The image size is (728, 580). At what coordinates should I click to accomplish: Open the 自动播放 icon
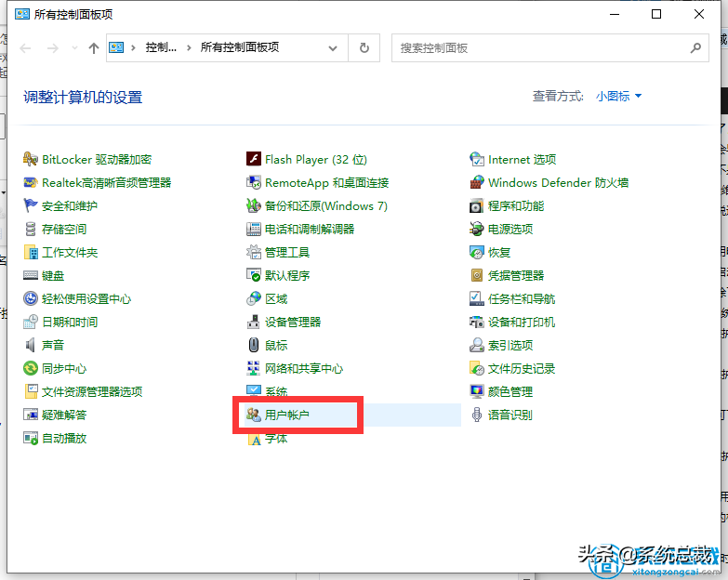click(31, 438)
